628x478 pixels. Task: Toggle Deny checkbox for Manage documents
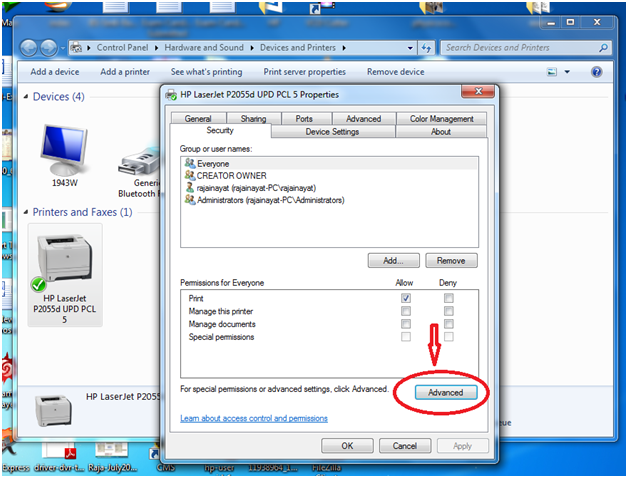[449, 324]
